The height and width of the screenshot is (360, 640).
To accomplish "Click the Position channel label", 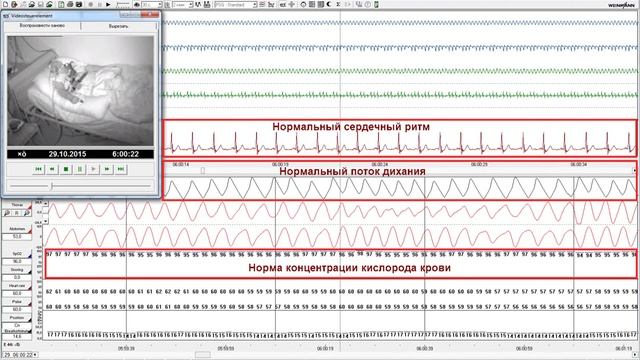I will [17, 318].
